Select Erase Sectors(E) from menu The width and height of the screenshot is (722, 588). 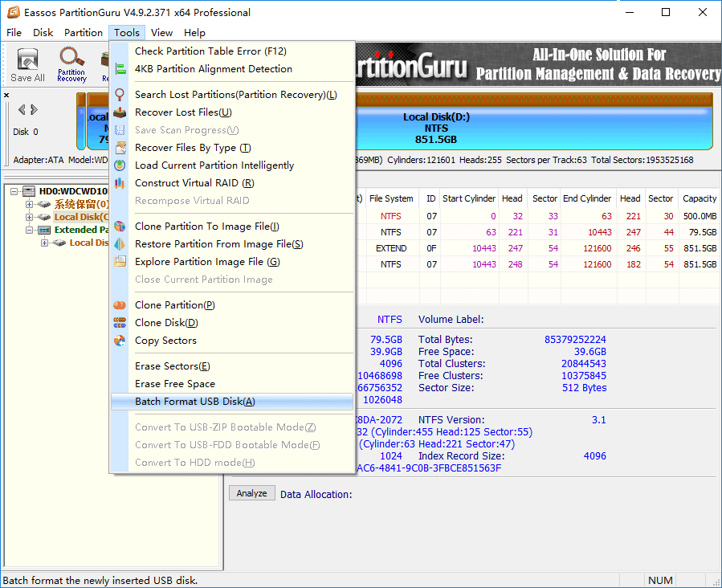232,366
